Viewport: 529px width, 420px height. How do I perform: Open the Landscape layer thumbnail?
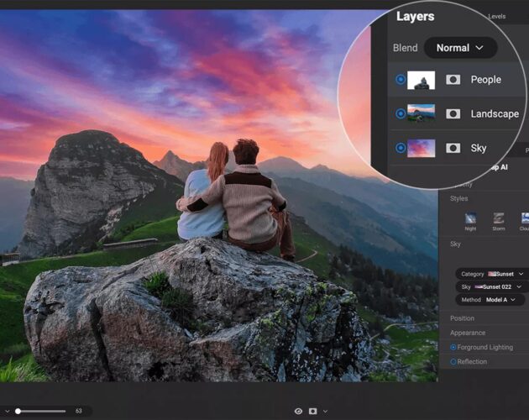tap(421, 113)
